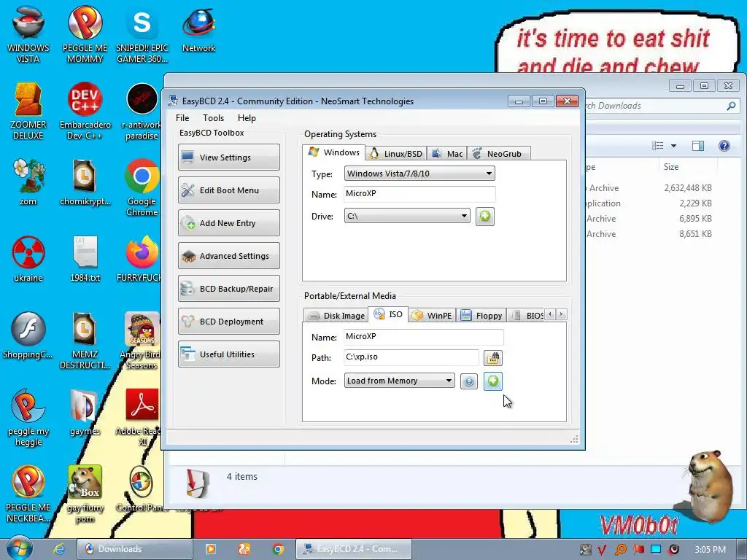Select the zom desktop icon
747x560 pixels.
tap(28, 182)
